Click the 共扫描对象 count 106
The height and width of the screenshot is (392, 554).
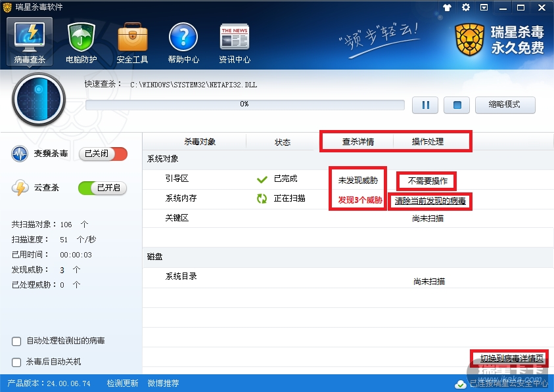click(x=66, y=225)
